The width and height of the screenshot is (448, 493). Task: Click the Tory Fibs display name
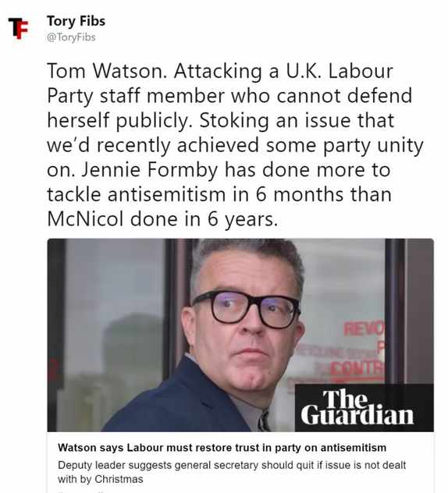pyautogui.click(x=76, y=21)
